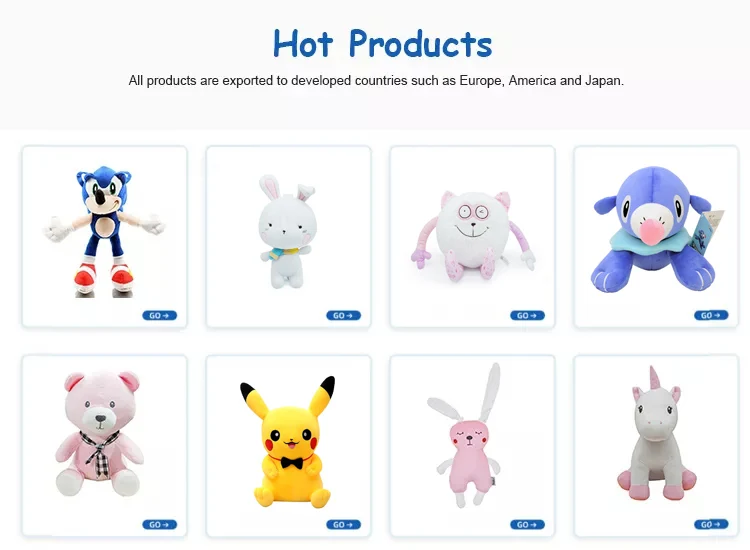Open the pink long-eared rabbit plush

(x=465, y=435)
